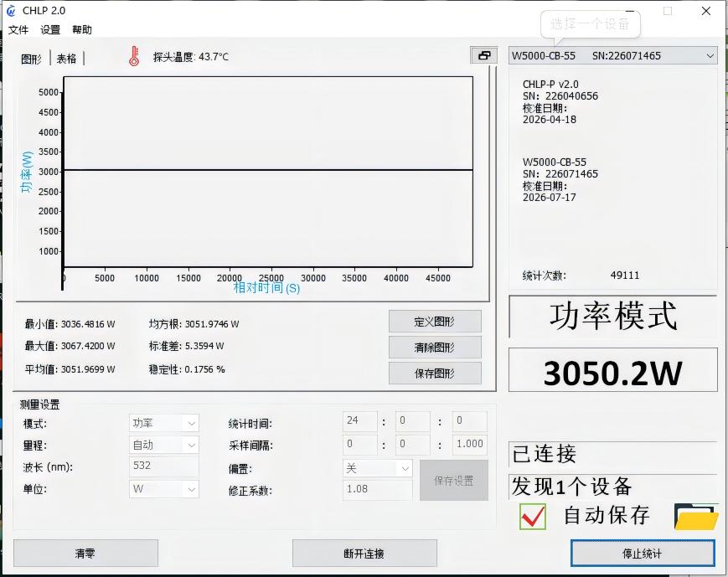Click the 功率(W) vertical axis label

click(x=27, y=172)
